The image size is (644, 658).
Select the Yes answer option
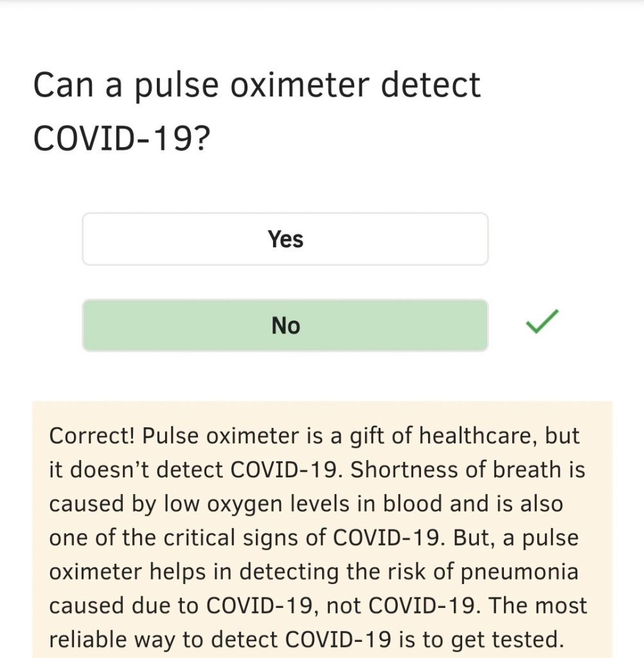[x=285, y=239]
